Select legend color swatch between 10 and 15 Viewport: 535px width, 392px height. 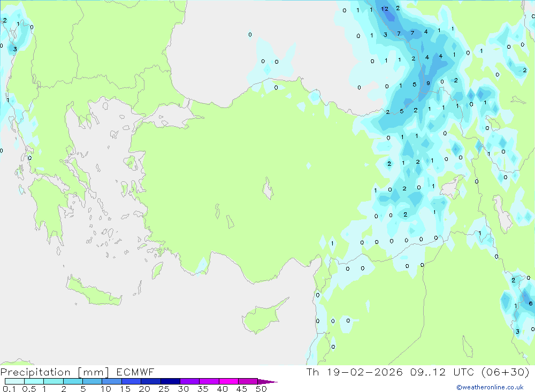(112, 381)
